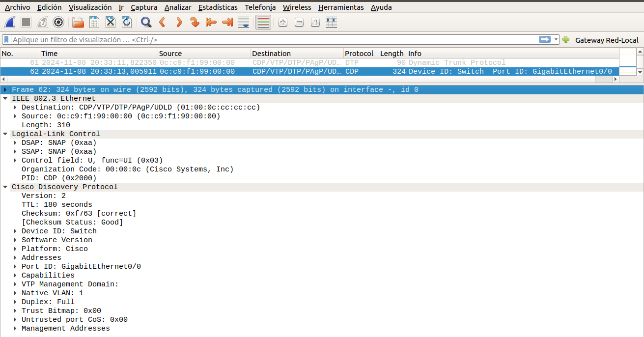Image resolution: width=644 pixels, height=337 pixels.
Task: Select packet 61 DTP row
Action: coord(309,63)
